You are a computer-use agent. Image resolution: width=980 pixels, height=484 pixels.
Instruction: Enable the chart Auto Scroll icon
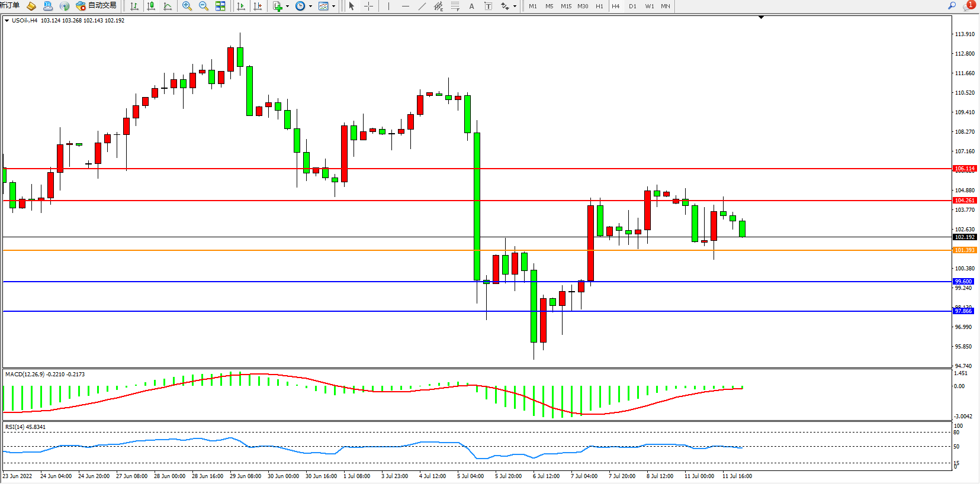(241, 6)
